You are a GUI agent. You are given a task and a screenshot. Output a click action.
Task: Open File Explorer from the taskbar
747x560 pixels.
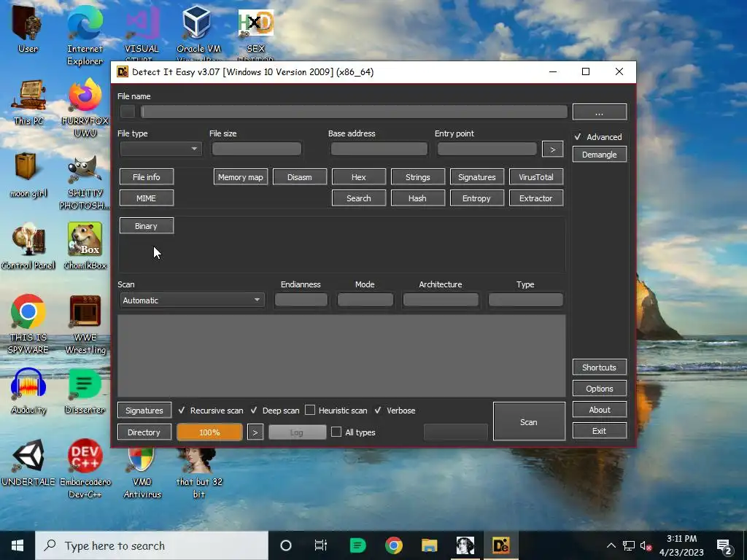click(x=429, y=545)
